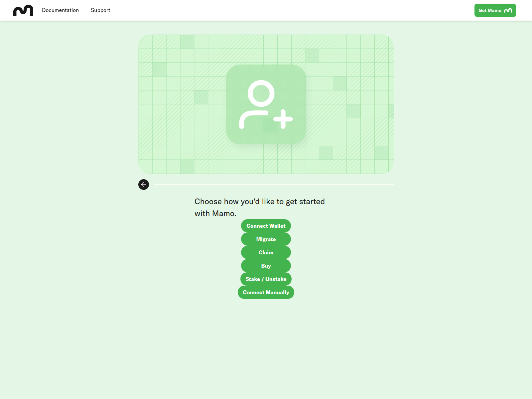Click the Mamo squiggle icon inside Get Mamo
The width and height of the screenshot is (532, 399).
(508, 10)
